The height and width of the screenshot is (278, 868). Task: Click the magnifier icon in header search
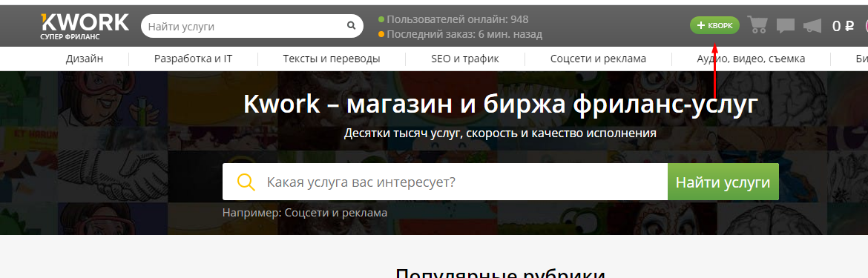(x=351, y=25)
